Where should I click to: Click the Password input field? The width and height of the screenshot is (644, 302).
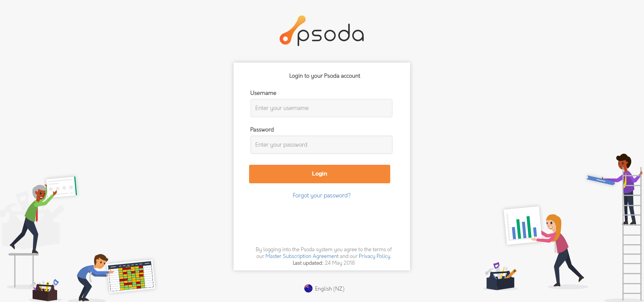tap(321, 145)
